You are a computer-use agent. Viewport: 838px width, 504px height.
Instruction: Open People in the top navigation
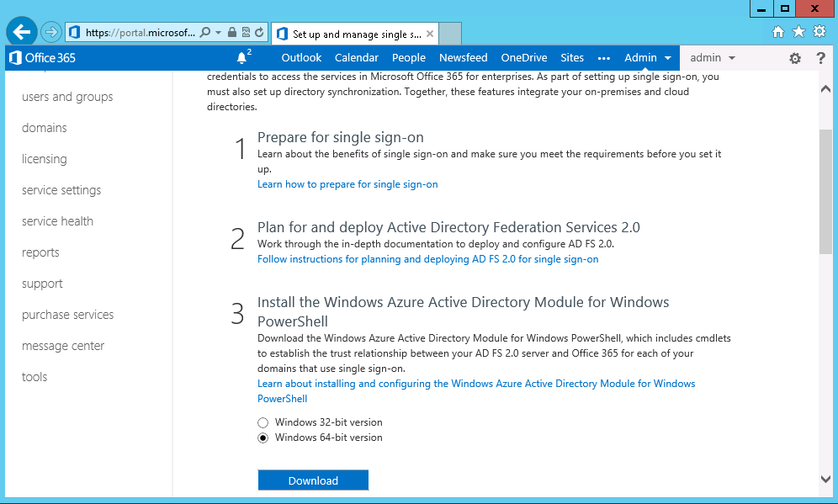(x=409, y=58)
